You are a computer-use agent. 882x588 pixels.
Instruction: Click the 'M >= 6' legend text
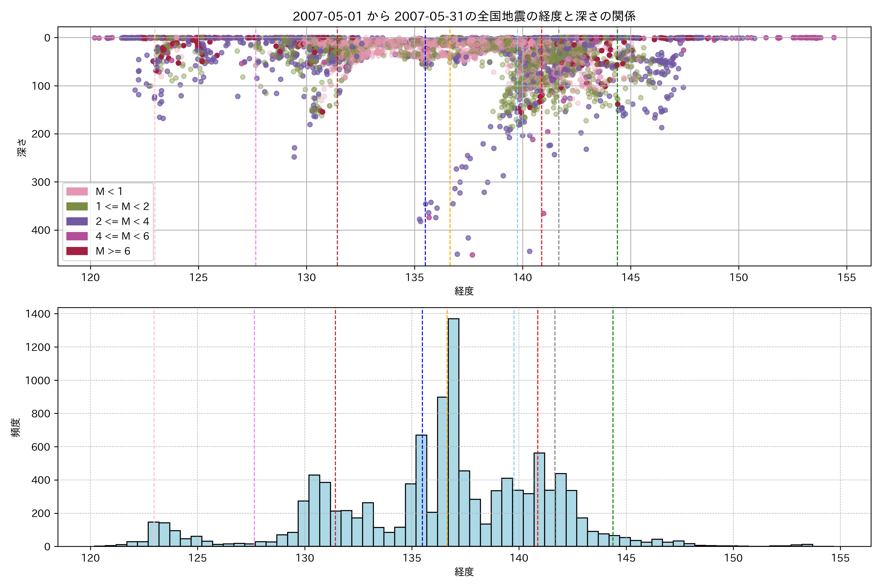point(113,251)
